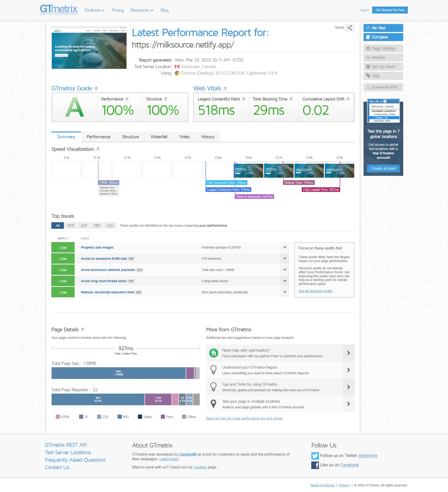Image resolution: width=448 pixels, height=492 pixels.
Task: Expand Avoid enormous network payloads audit
Action: point(285,270)
